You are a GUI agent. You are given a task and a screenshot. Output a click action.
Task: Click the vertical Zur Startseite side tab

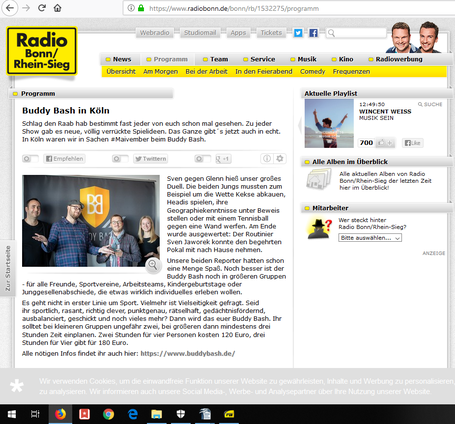[x=8, y=268]
